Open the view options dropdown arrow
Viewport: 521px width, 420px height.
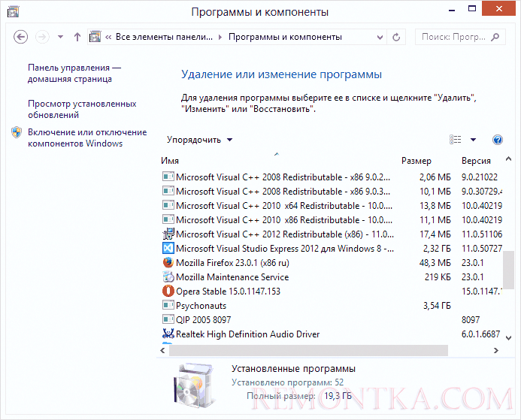coord(473,140)
